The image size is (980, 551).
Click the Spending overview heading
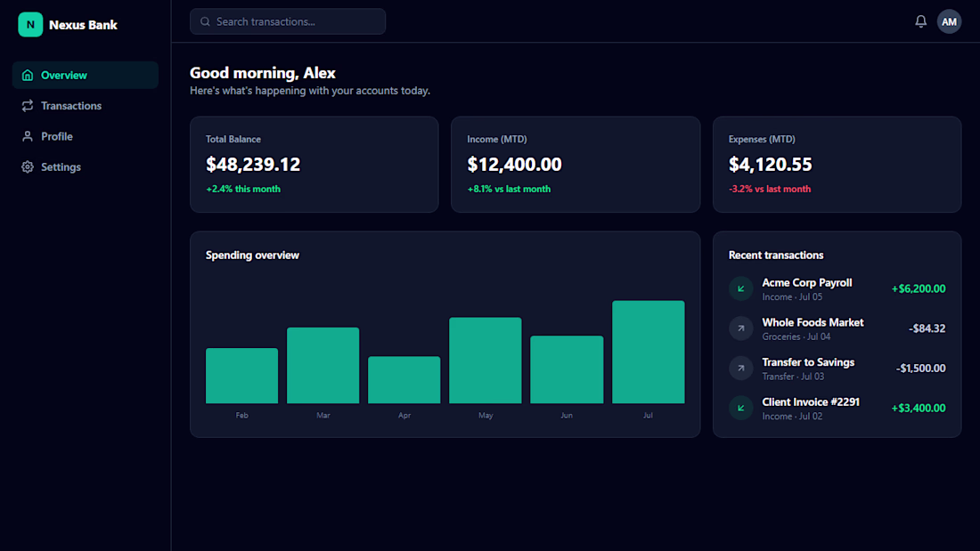252,255
